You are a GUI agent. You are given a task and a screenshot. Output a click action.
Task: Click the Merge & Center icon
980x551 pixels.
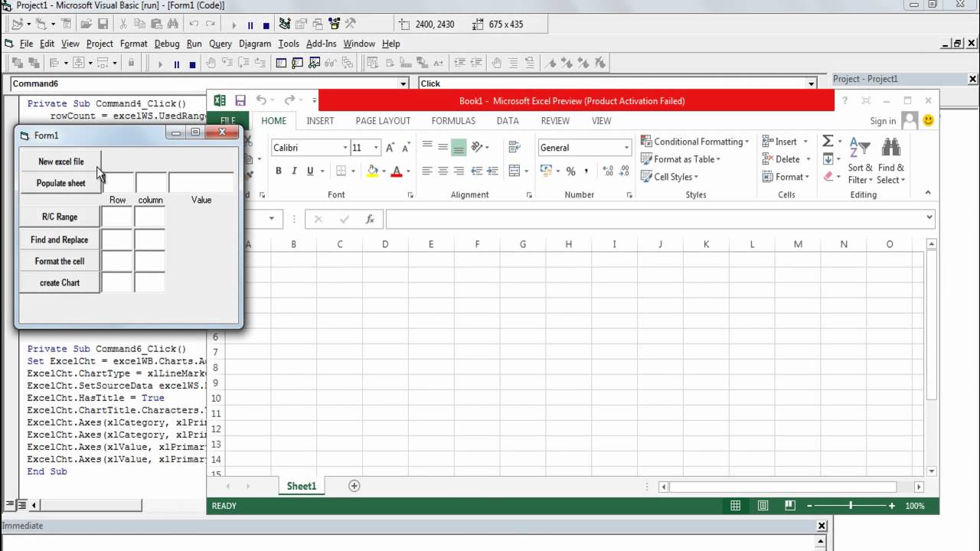514,171
